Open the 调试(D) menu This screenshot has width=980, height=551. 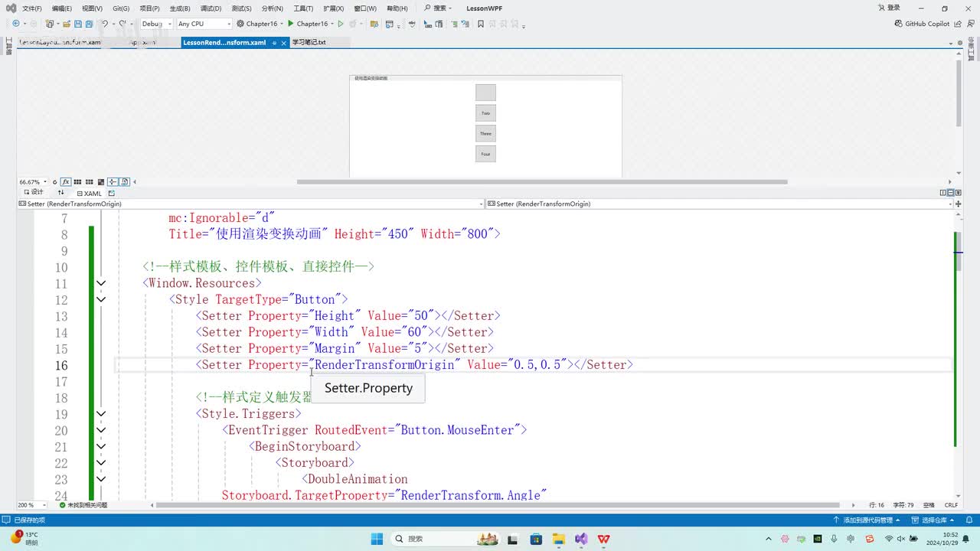tap(211, 8)
